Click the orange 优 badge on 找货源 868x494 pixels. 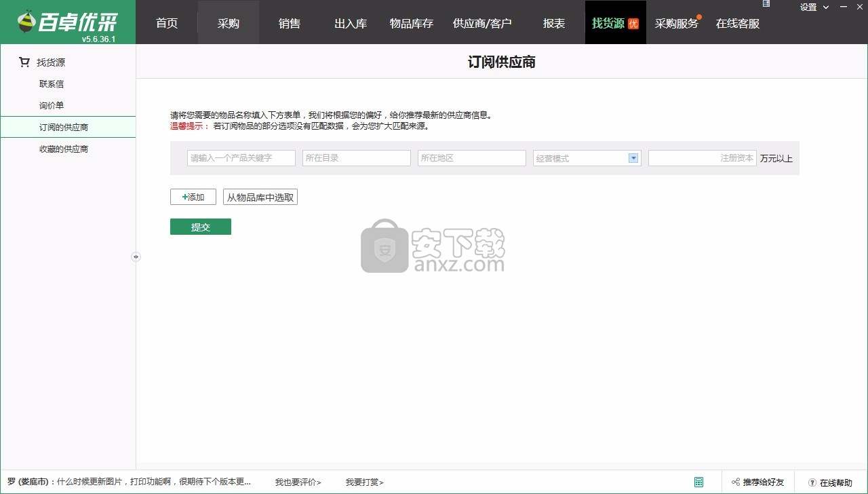[633, 24]
